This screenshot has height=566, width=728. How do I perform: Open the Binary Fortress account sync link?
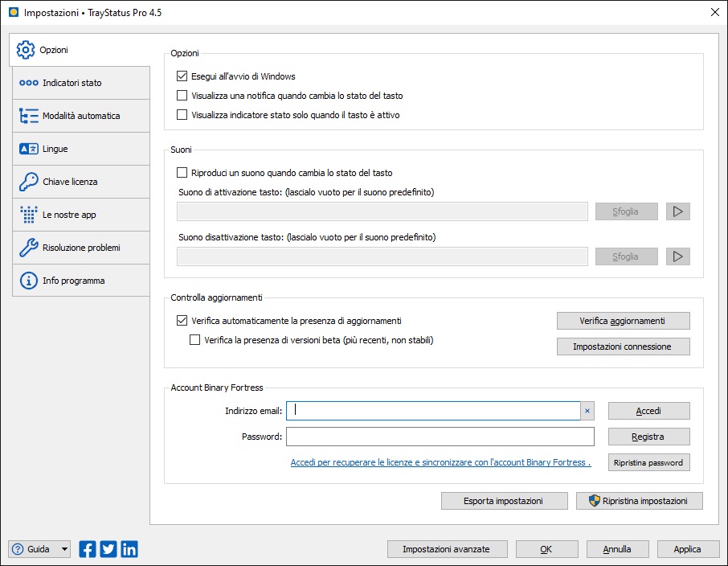click(x=440, y=462)
